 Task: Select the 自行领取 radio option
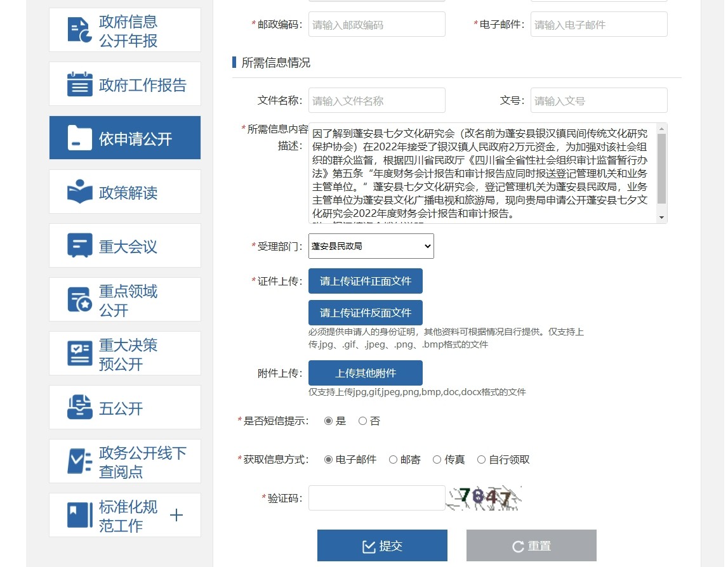482,460
